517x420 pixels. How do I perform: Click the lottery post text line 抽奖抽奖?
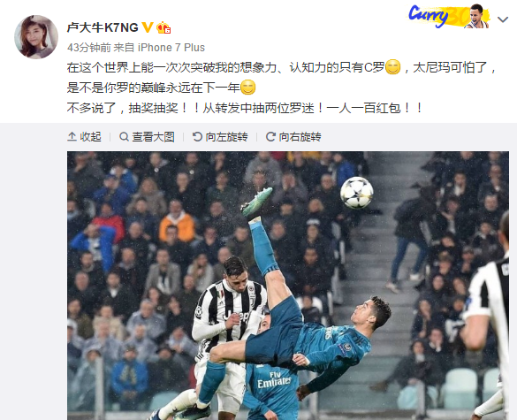coord(244,108)
